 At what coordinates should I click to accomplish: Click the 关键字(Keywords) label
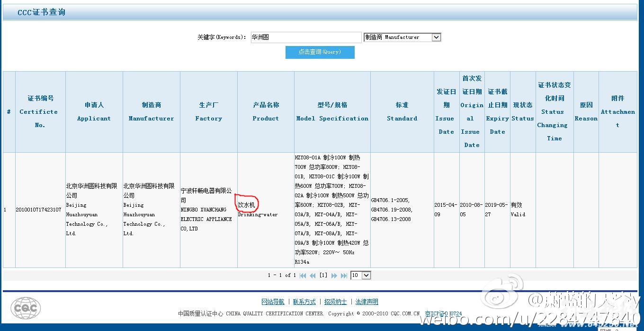pyautogui.click(x=222, y=37)
